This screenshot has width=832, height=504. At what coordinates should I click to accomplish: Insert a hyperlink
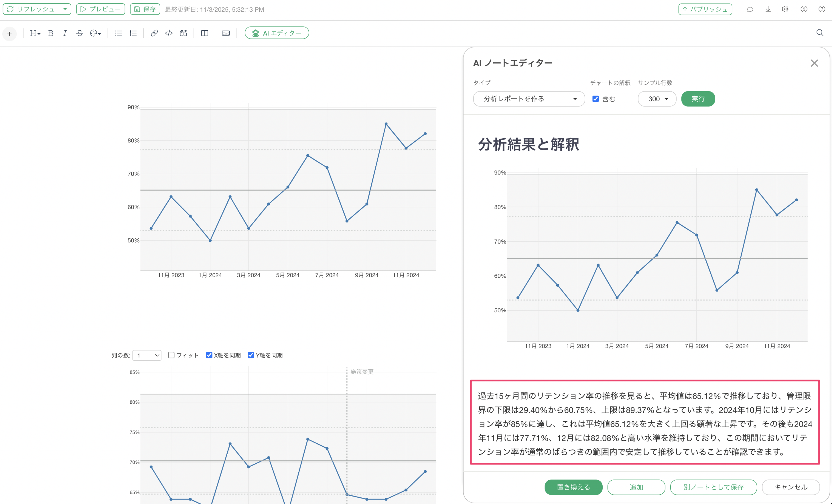(x=154, y=33)
